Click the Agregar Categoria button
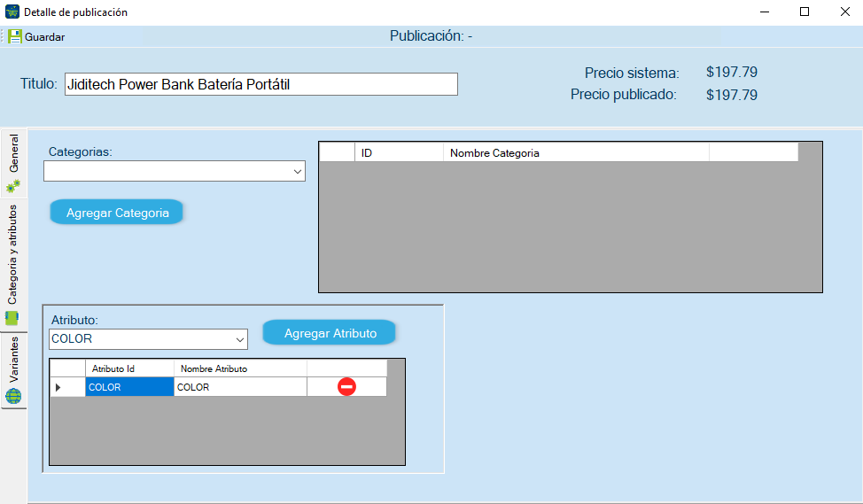 [x=117, y=213]
